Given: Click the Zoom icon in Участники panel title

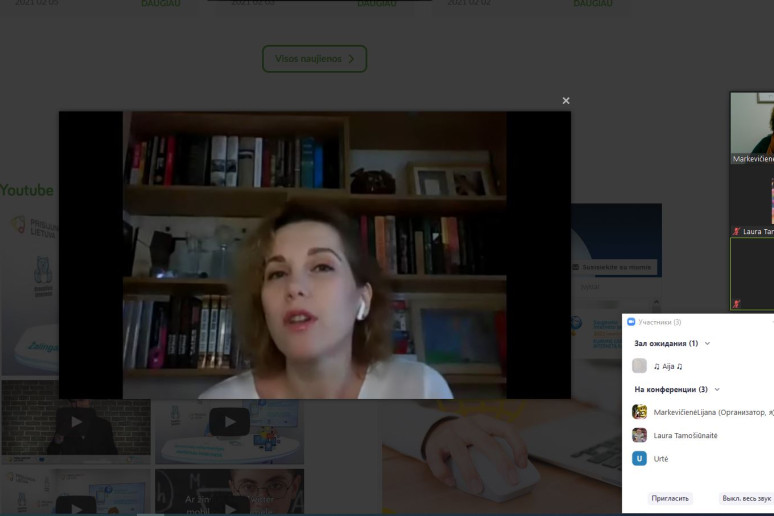Looking at the screenshot, I should click(x=631, y=322).
